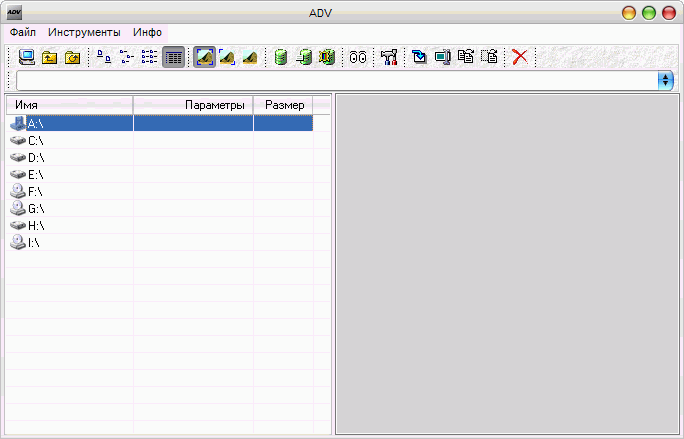This screenshot has height=439, width=684.
Task: Click the gray image preview pane
Action: point(507,264)
